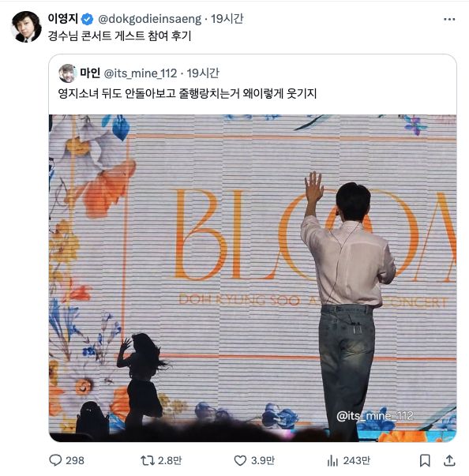The width and height of the screenshot is (469, 476).
Task: Like the tweet via the heart icon
Action: [240, 460]
